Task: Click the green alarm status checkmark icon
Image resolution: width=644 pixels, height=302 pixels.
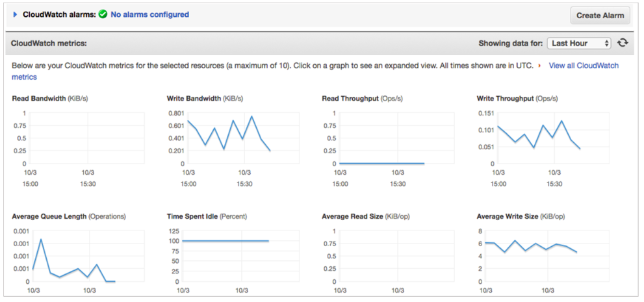Action: click(x=103, y=14)
